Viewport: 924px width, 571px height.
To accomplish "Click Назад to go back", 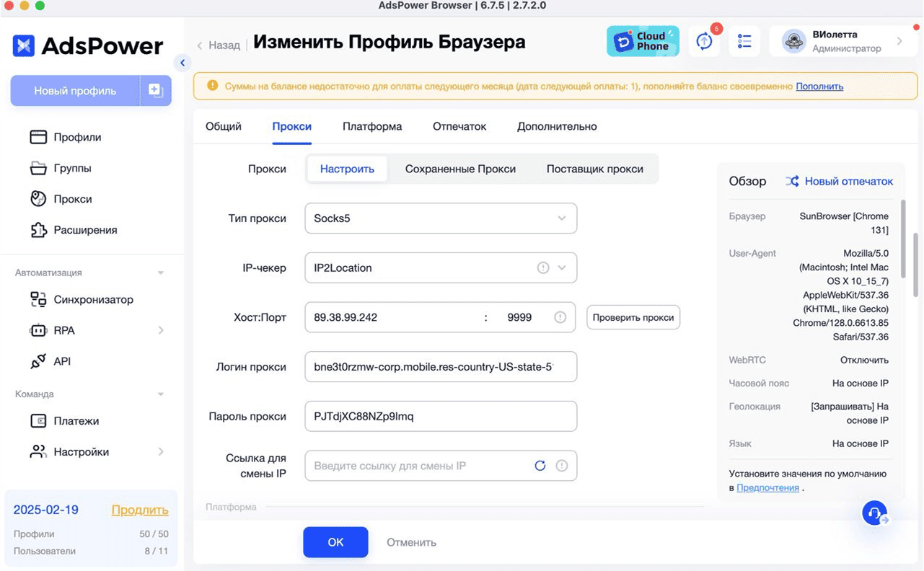I will point(224,45).
